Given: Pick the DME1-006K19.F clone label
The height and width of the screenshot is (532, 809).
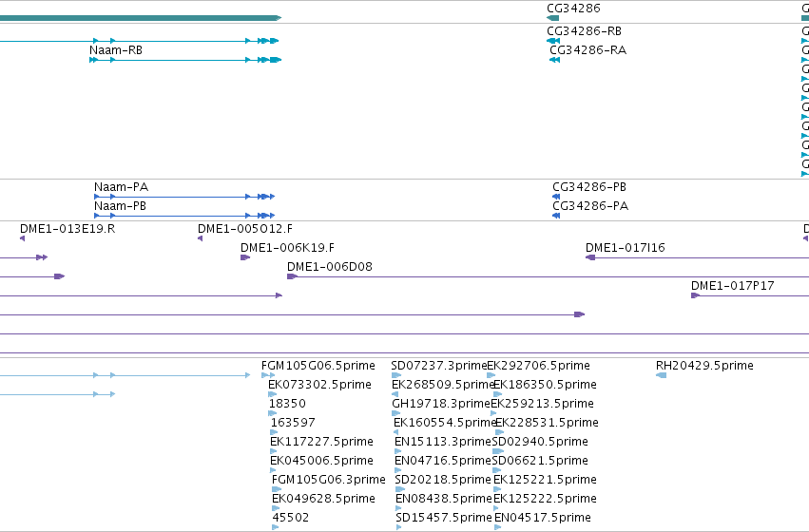Looking at the screenshot, I should 287,247.
